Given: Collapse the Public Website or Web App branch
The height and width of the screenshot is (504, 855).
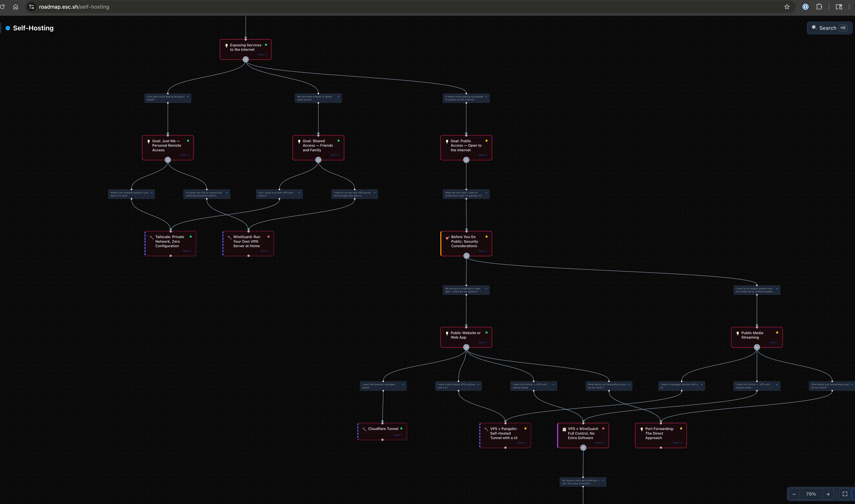Looking at the screenshot, I should coord(466,347).
